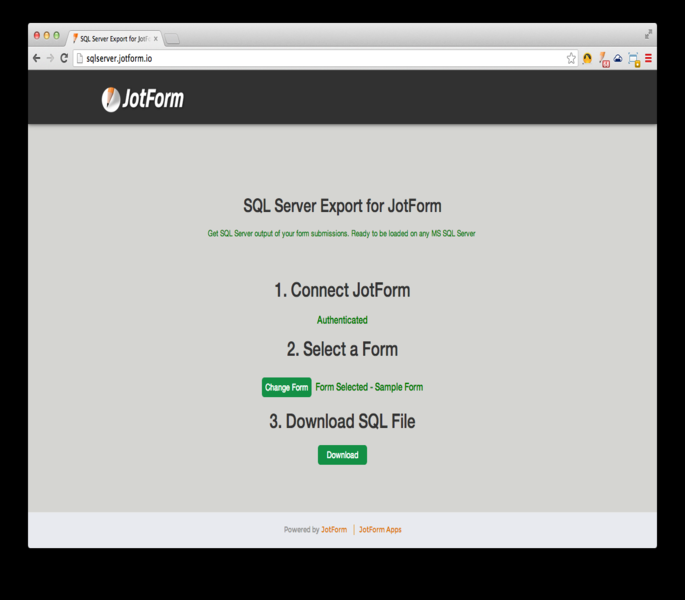The height and width of the screenshot is (600, 685).
Task: Click the page icon in address bar
Action: pyautogui.click(x=80, y=59)
